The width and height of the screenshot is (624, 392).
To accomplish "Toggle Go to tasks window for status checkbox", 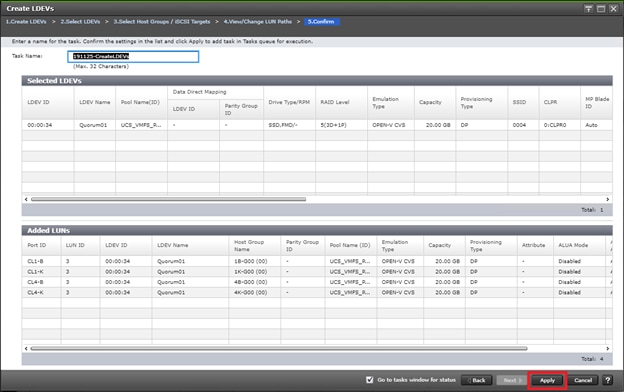I will coord(369,380).
